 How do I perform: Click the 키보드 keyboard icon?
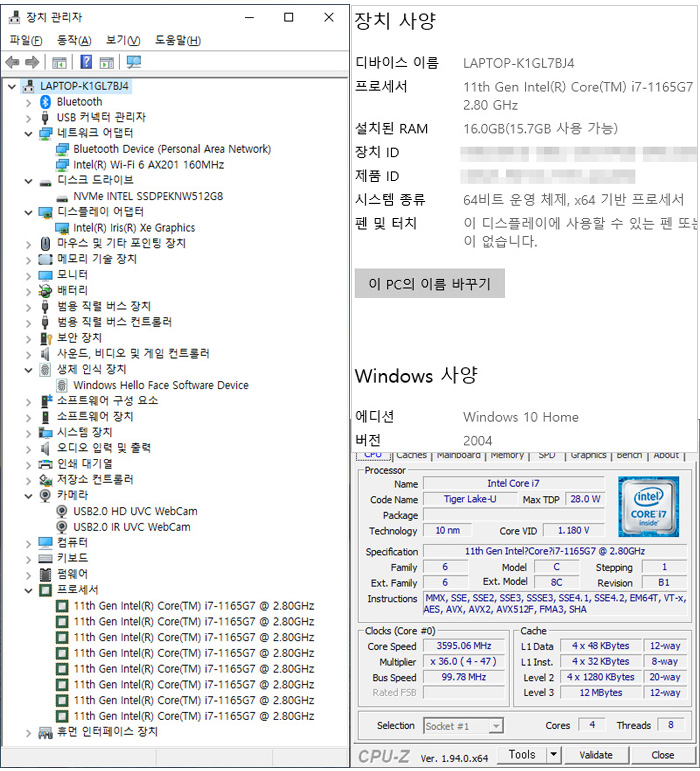coord(45,558)
